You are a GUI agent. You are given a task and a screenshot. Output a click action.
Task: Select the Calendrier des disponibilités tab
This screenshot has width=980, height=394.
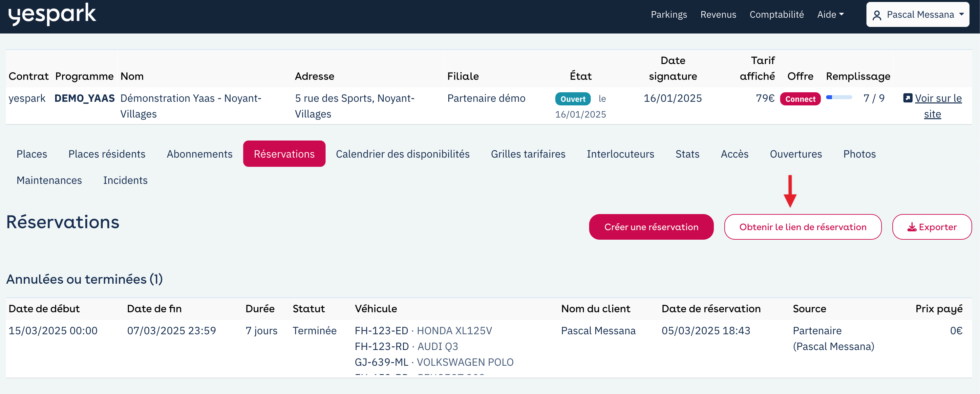pyautogui.click(x=402, y=154)
